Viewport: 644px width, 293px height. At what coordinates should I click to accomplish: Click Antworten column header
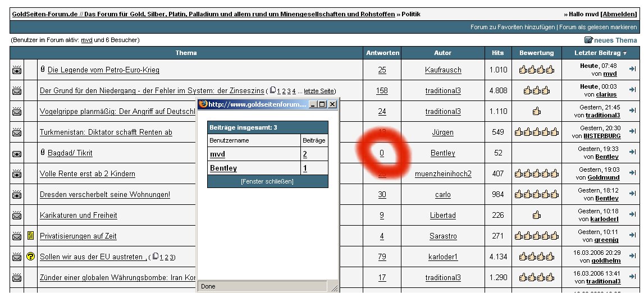(382, 53)
